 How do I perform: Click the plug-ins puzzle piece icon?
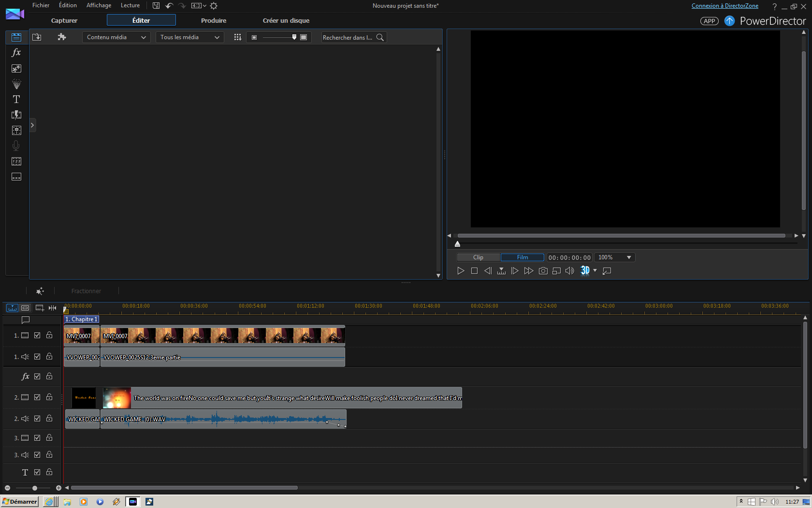61,37
